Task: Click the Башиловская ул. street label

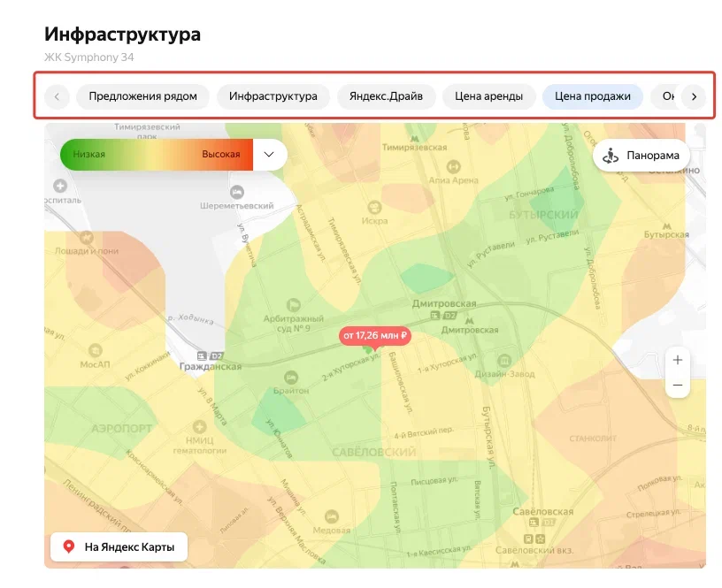Action: [400, 382]
